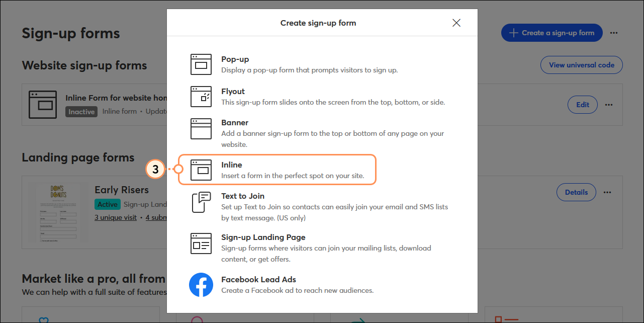Click the Early Risers form name
This screenshot has height=323, width=644.
(122, 190)
